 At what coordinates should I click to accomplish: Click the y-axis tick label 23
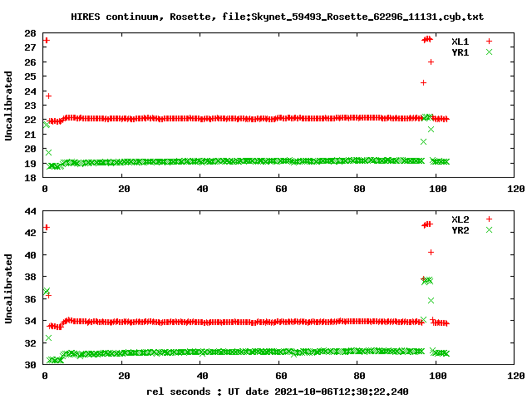point(30,106)
